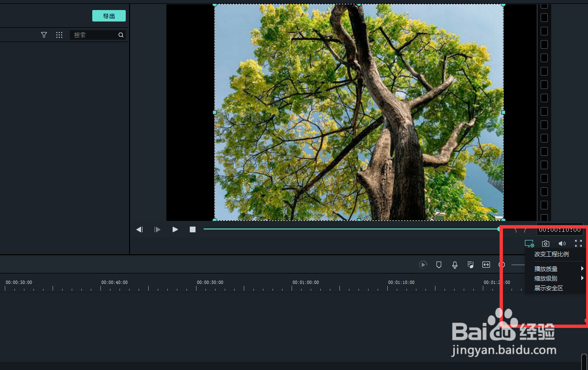Open the audio mixer icon
The width and height of the screenshot is (588, 370).
(x=470, y=265)
